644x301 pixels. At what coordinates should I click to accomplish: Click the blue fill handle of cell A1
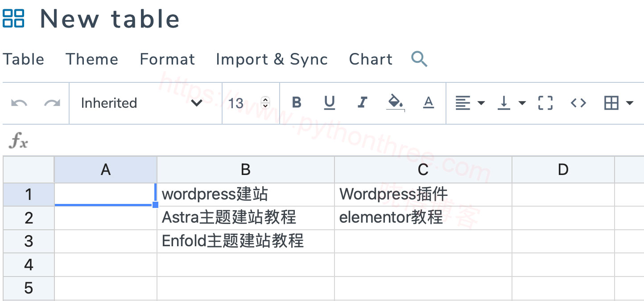[x=155, y=204]
